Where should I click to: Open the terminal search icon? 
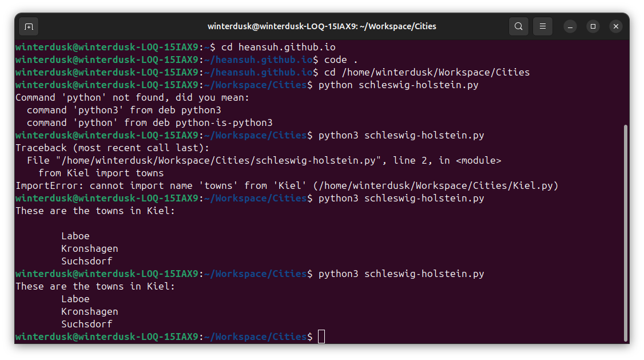coord(519,27)
